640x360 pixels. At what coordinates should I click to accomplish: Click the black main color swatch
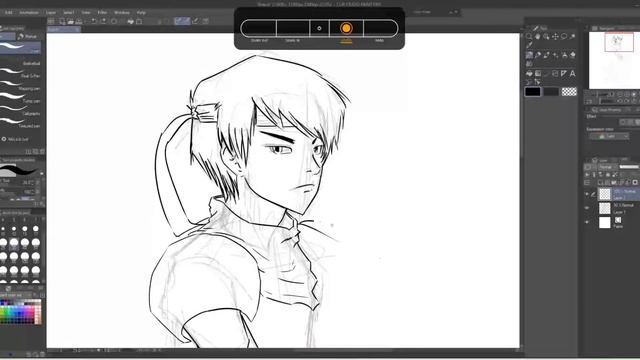click(533, 92)
